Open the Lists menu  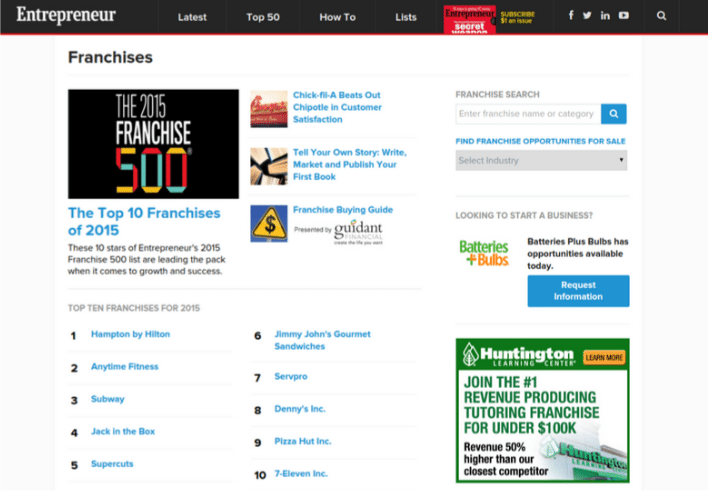[406, 17]
